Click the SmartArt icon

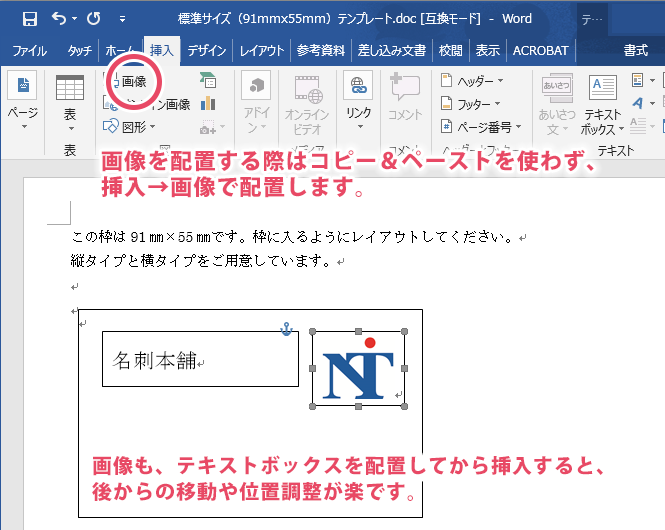coord(208,80)
